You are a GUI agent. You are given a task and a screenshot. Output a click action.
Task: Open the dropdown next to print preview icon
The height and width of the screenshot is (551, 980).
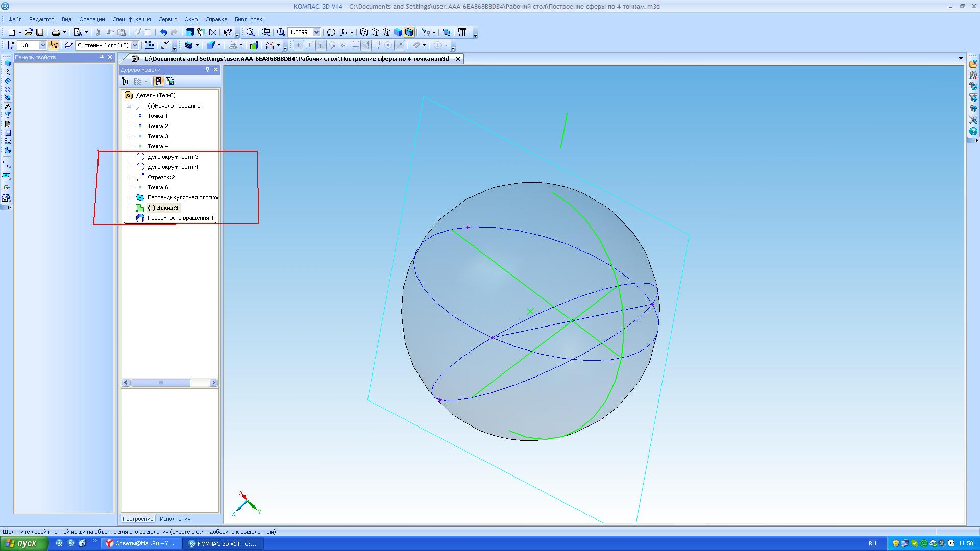(x=86, y=32)
